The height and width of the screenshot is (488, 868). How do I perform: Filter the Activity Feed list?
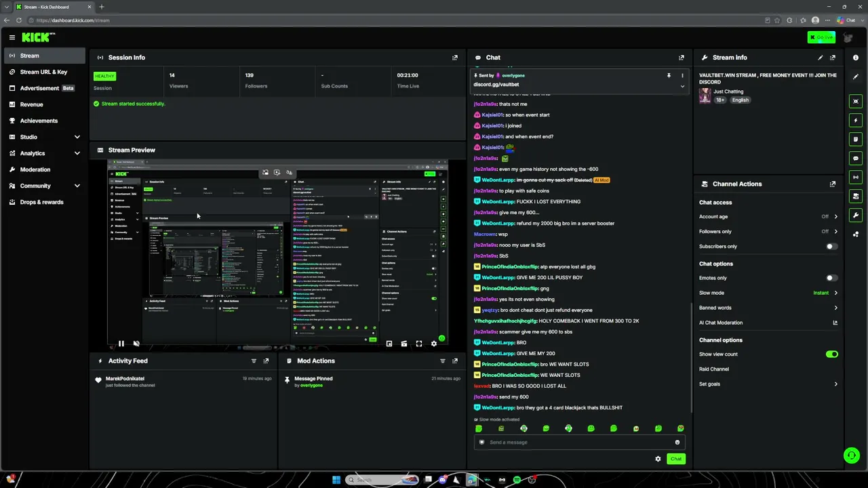(x=254, y=361)
